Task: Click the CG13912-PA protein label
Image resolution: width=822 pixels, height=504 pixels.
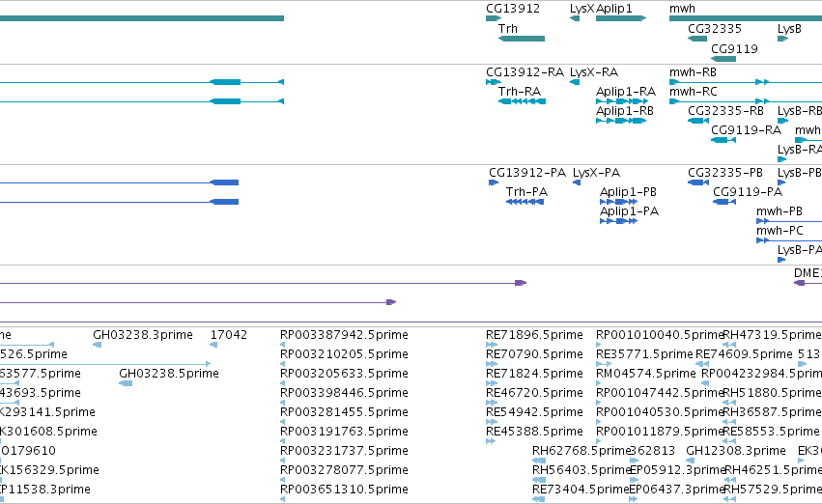Action: (x=527, y=173)
